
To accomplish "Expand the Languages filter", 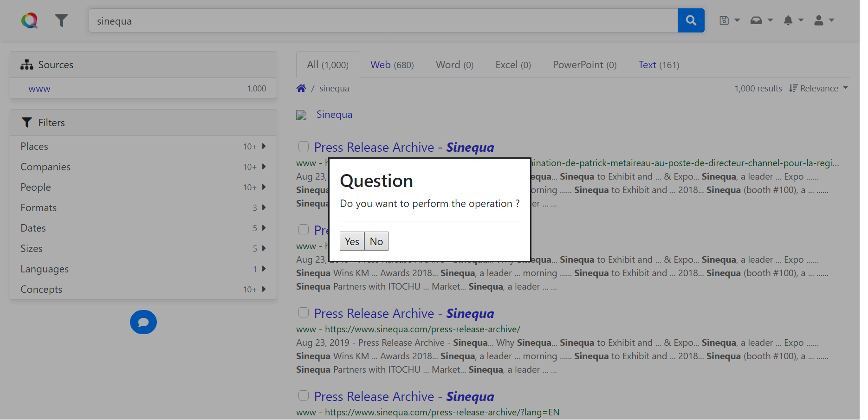I will click(143, 269).
